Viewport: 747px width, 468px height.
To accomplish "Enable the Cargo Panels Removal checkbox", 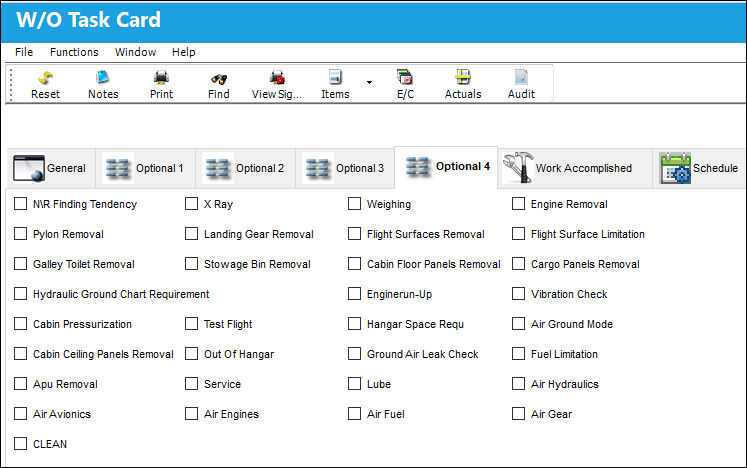I will pos(518,264).
